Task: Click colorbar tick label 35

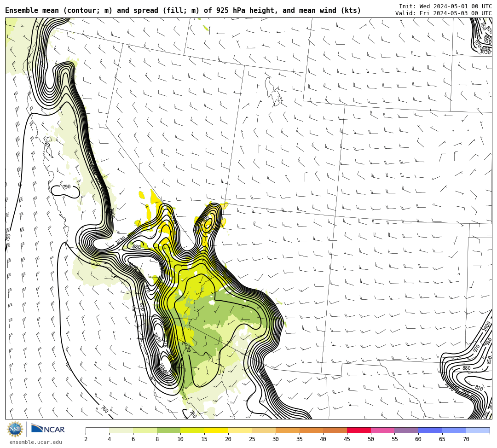Action: click(x=300, y=439)
